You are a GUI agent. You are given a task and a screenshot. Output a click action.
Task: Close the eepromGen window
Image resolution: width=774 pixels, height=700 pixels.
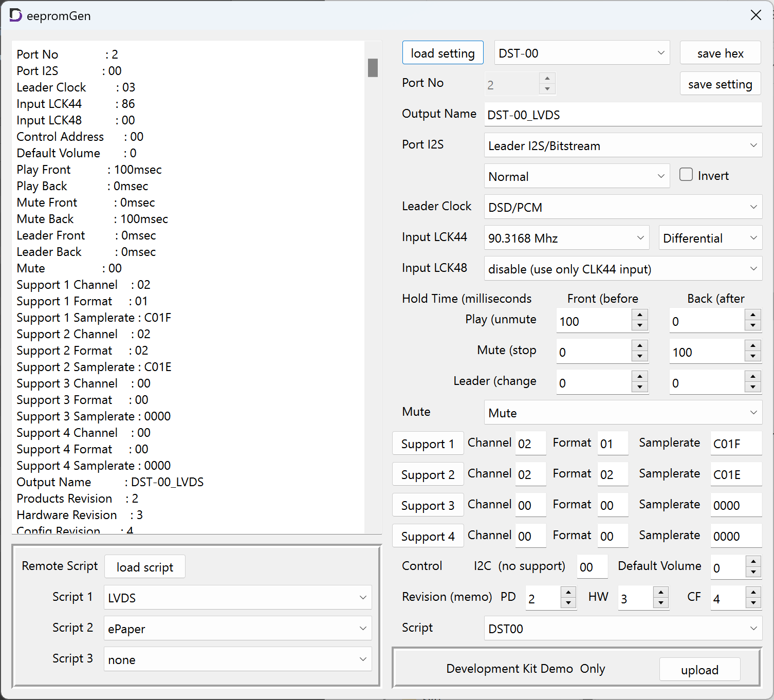755,15
